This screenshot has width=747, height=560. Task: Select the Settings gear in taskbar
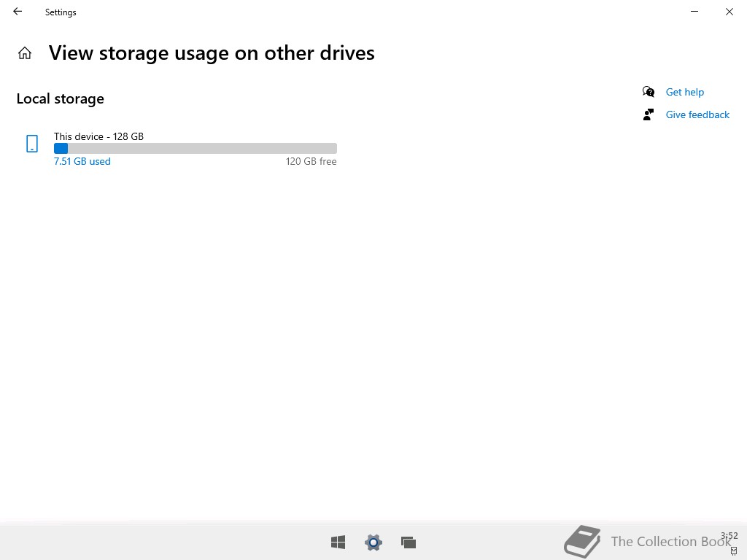[x=373, y=542]
